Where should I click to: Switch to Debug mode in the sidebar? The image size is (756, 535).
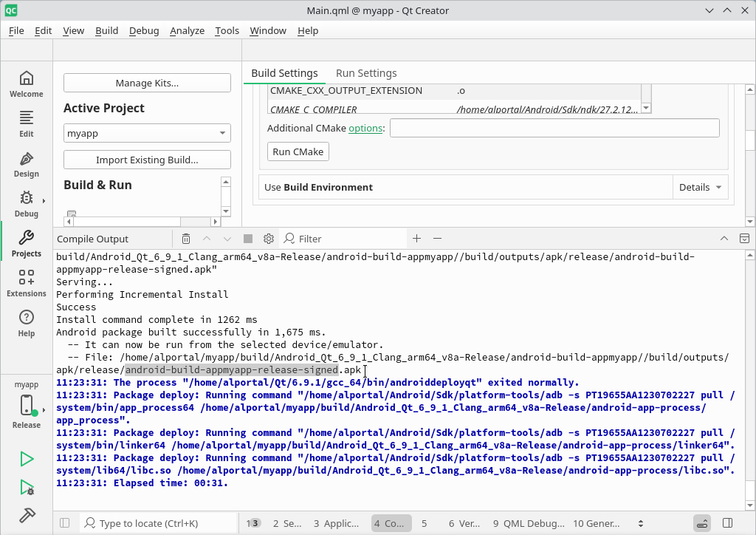pos(27,204)
